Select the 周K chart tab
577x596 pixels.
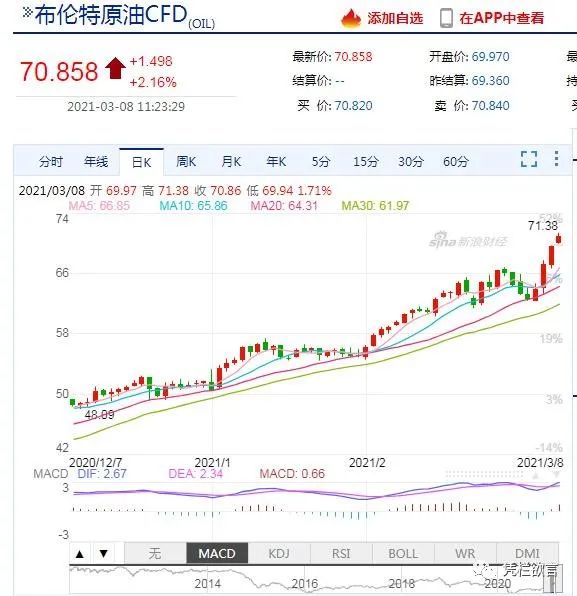[186, 162]
